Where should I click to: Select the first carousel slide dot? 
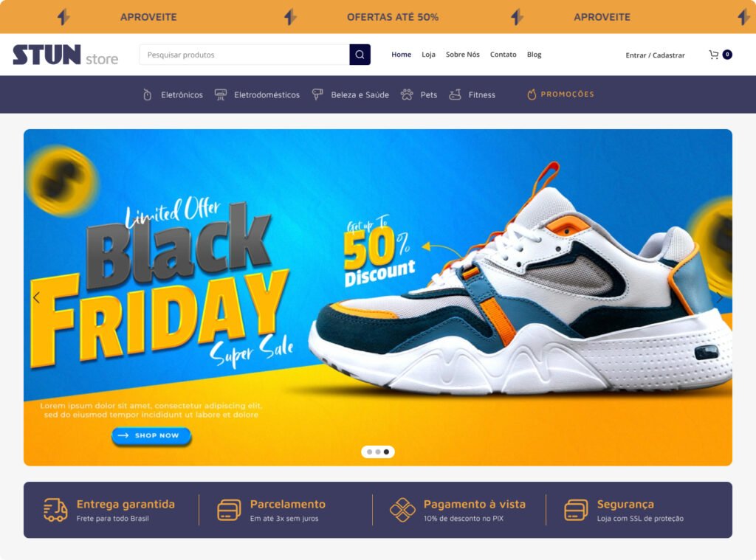pos(369,452)
